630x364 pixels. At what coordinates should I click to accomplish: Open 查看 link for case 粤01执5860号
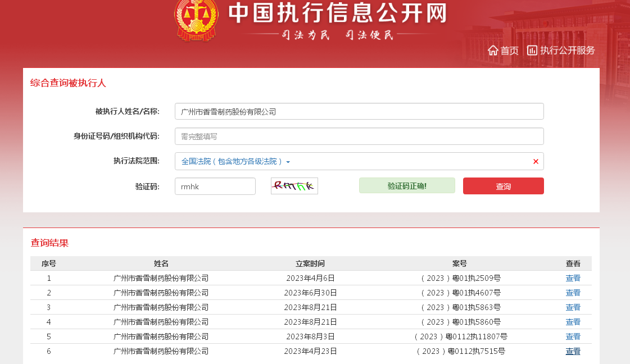point(573,322)
